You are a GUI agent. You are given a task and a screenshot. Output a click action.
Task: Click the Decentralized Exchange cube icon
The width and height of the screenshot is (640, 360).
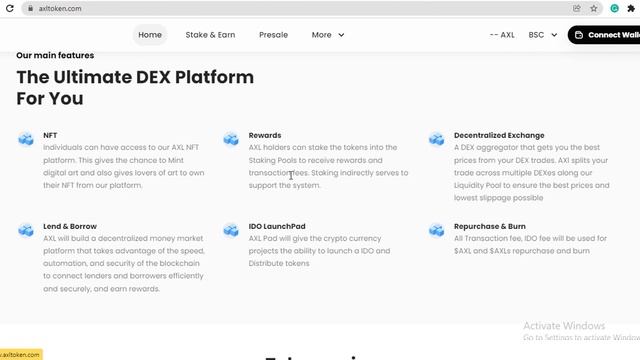tap(436, 139)
